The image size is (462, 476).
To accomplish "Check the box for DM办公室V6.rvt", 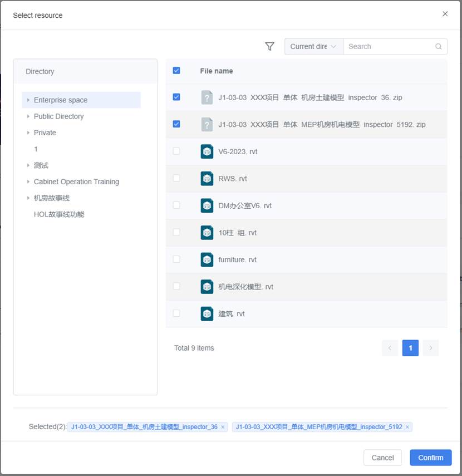I will click(x=176, y=205).
